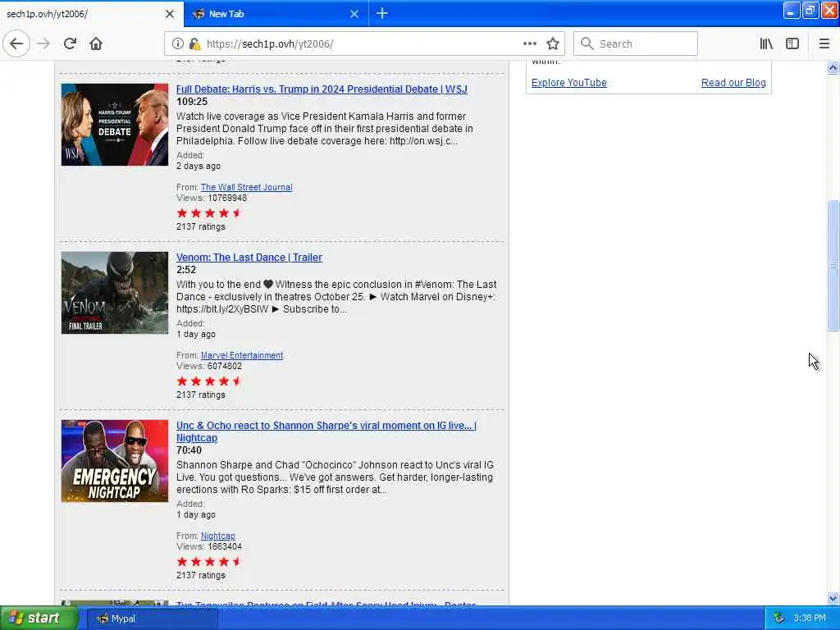The image size is (840, 630).
Task: Switch to the New Tab tab
Action: click(x=276, y=14)
